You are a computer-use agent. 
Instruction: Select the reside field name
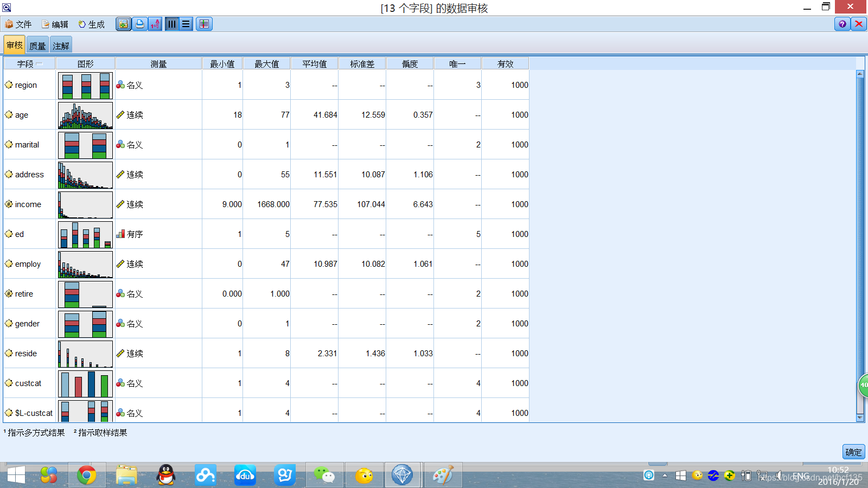tap(26, 354)
